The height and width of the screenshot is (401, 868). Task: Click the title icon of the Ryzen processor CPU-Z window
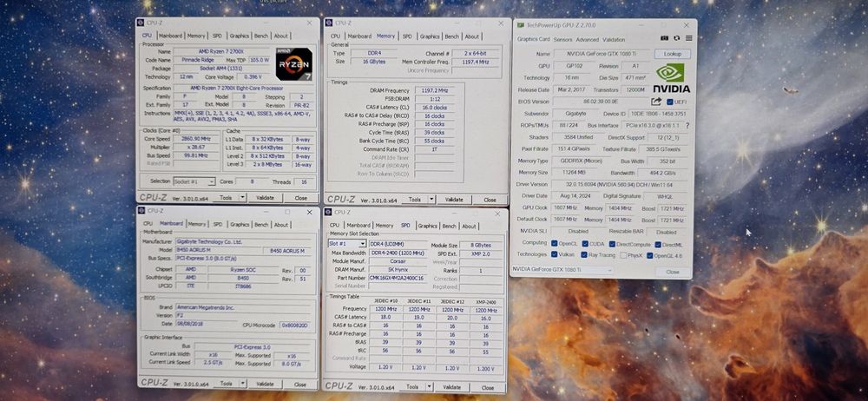[x=141, y=23]
